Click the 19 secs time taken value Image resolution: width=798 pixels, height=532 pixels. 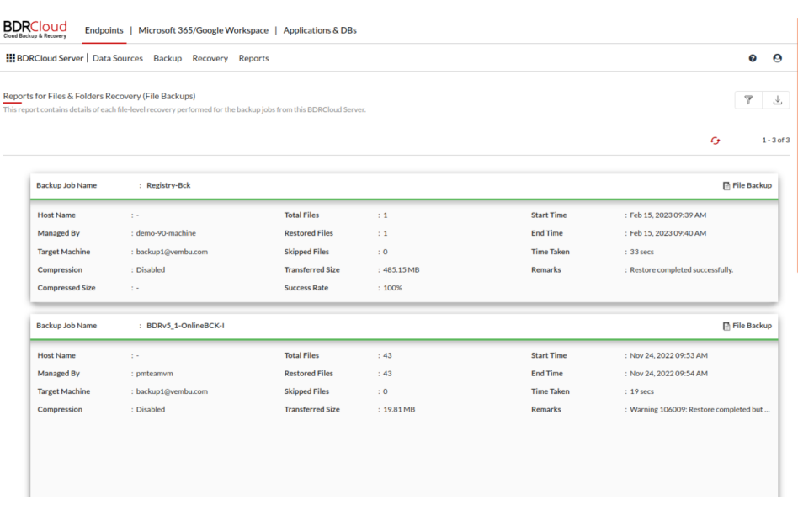[x=641, y=391]
